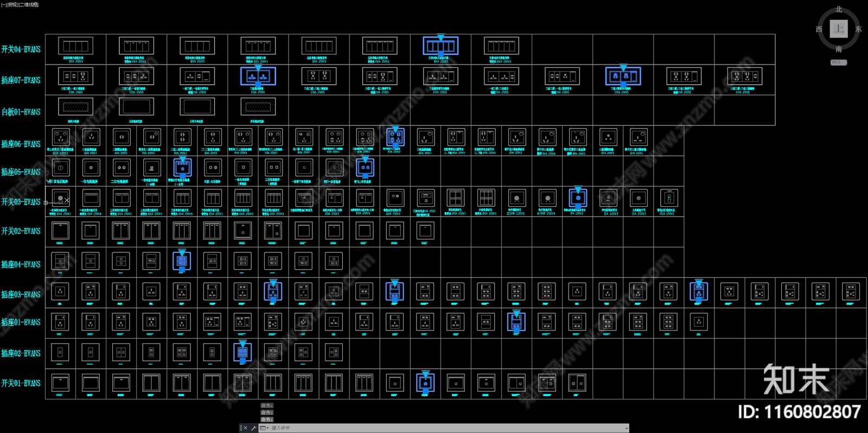Click the 插座06-EVANS row label

21,144
